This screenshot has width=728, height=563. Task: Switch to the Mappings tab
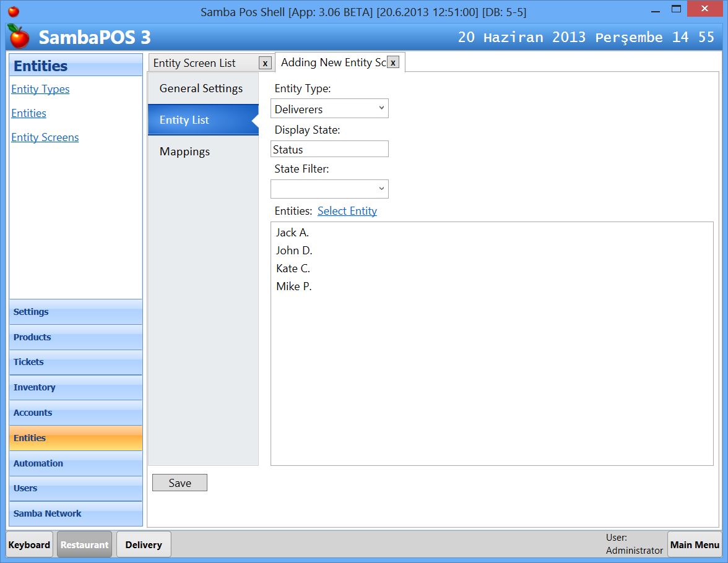pyautogui.click(x=184, y=151)
